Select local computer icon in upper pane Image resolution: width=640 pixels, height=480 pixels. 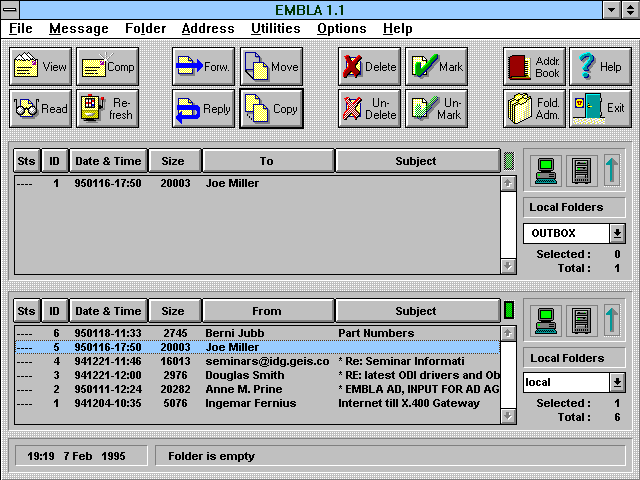click(x=546, y=171)
